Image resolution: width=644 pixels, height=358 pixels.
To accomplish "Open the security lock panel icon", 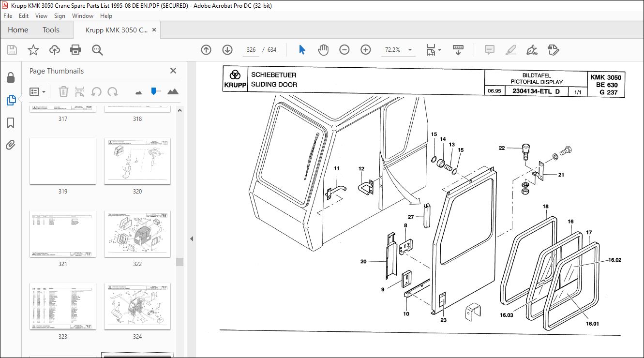I will (11, 77).
